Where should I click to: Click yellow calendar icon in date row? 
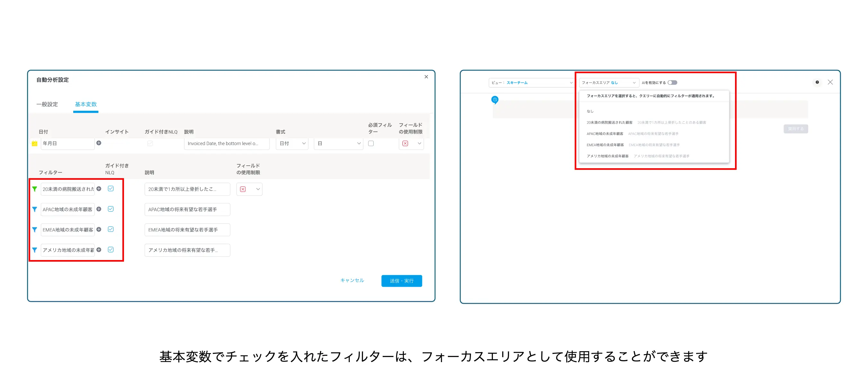coord(34,143)
